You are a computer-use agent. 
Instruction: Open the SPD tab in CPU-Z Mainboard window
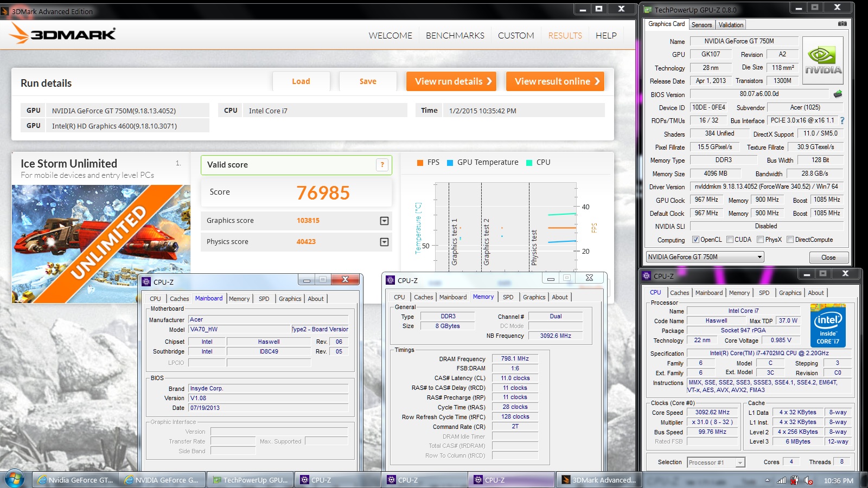264,299
